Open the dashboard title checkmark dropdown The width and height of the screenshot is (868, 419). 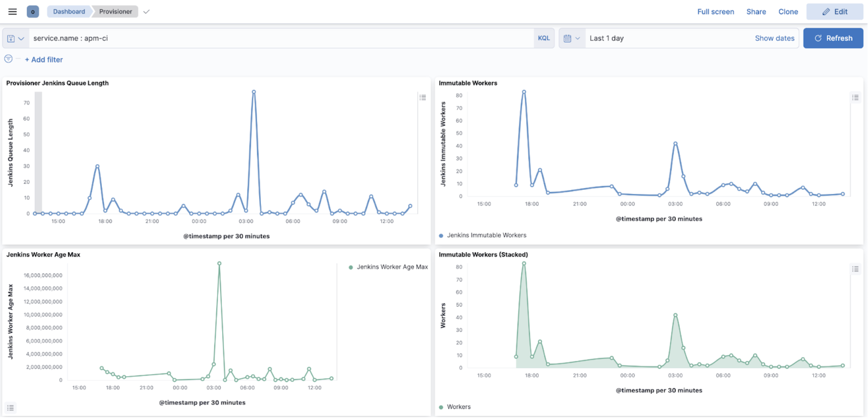click(146, 12)
